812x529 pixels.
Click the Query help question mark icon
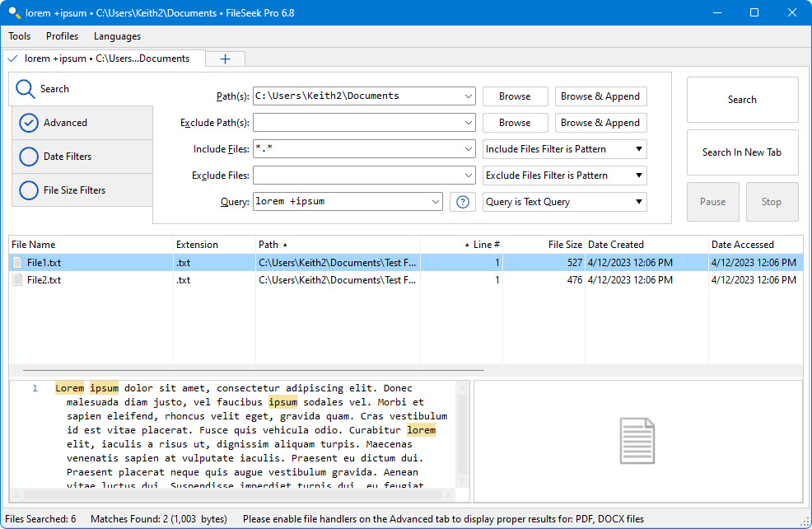pyautogui.click(x=463, y=202)
